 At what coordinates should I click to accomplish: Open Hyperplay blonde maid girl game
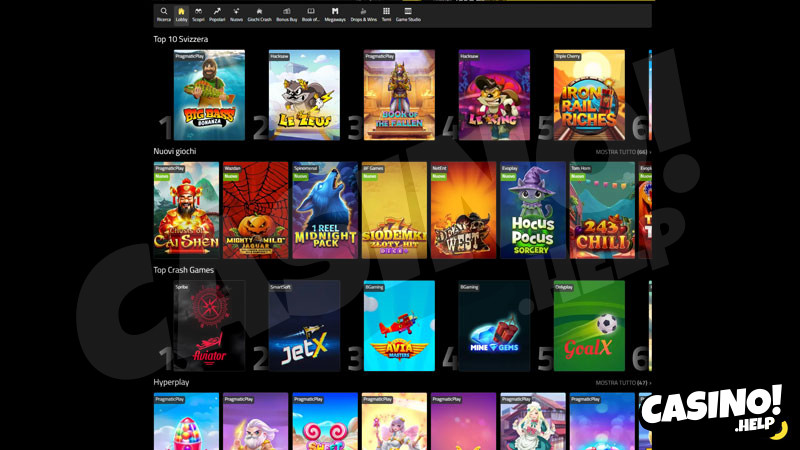(533, 421)
